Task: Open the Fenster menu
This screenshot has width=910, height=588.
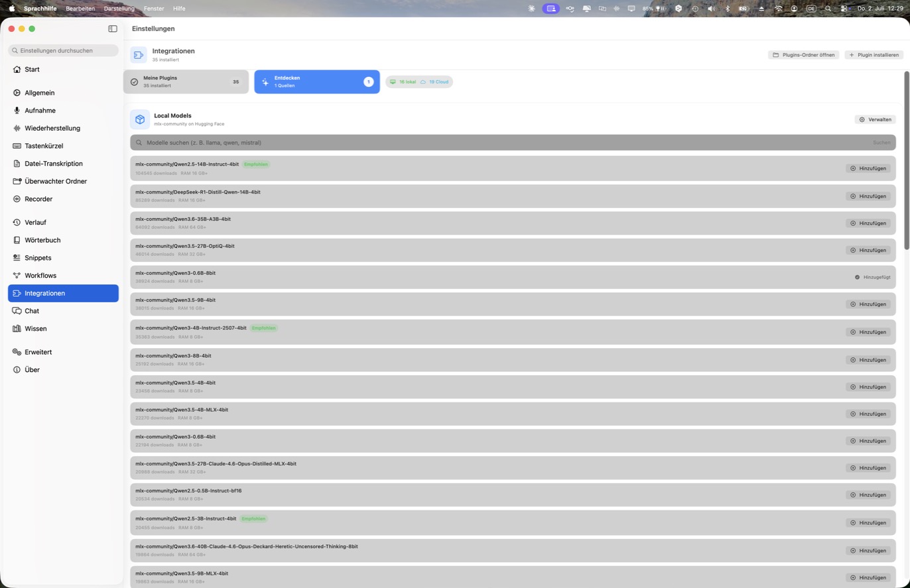Action: (154, 9)
